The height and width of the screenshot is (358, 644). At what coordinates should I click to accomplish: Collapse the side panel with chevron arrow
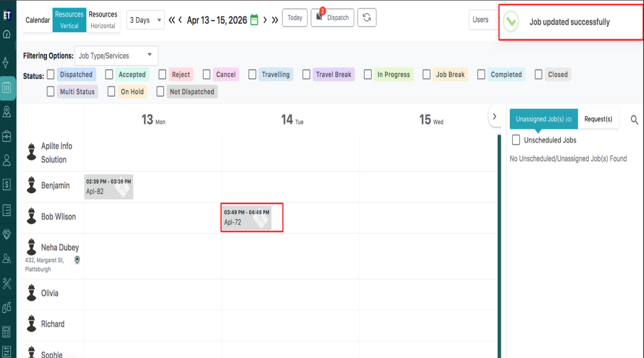coord(494,117)
